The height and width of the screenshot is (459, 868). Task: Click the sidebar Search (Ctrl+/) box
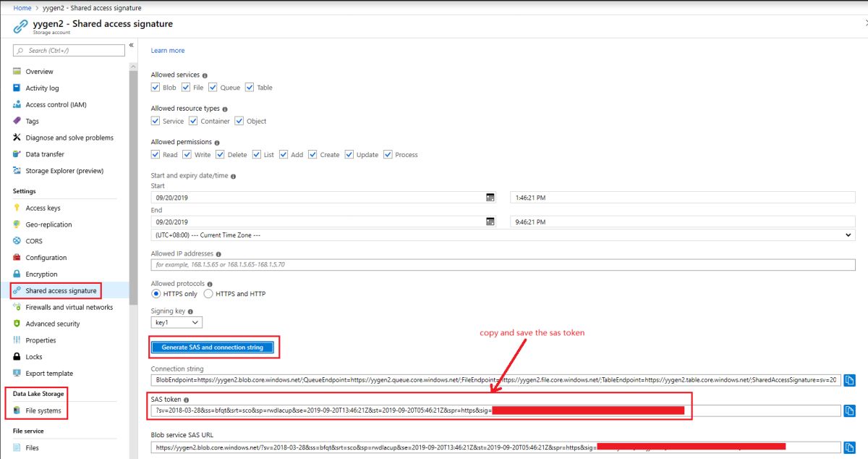click(69, 51)
